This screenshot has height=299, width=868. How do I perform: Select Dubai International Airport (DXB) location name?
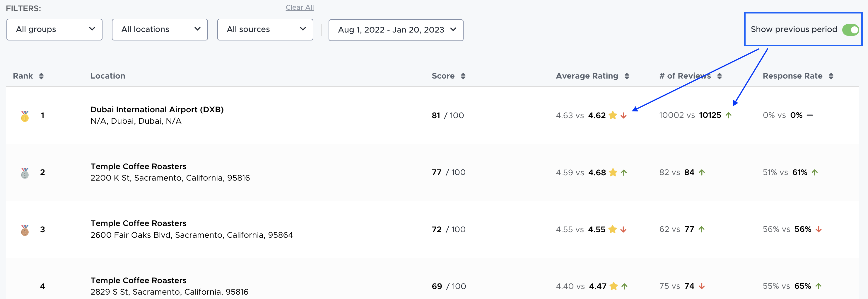coord(157,110)
